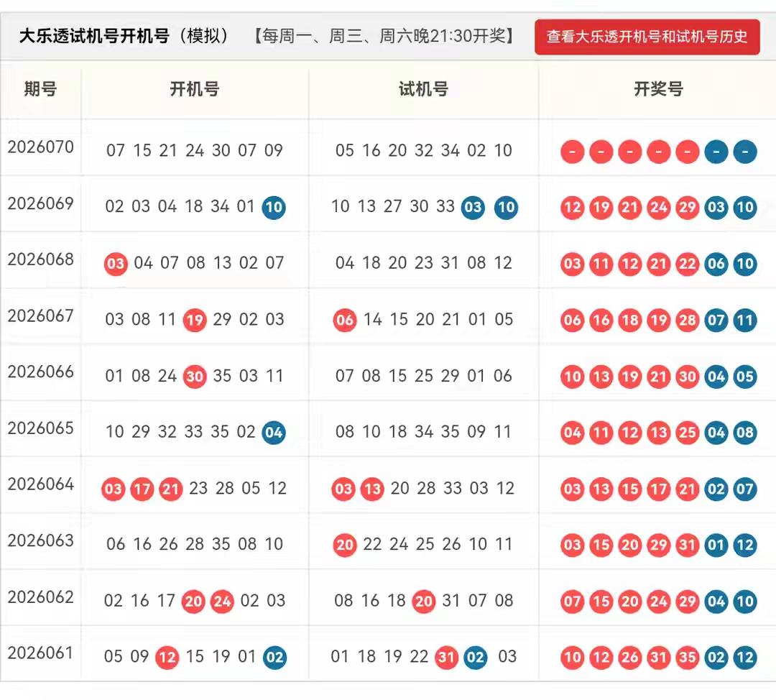
Task: Click the red 19 ball in 2026067 开机号
Action: click(x=195, y=321)
